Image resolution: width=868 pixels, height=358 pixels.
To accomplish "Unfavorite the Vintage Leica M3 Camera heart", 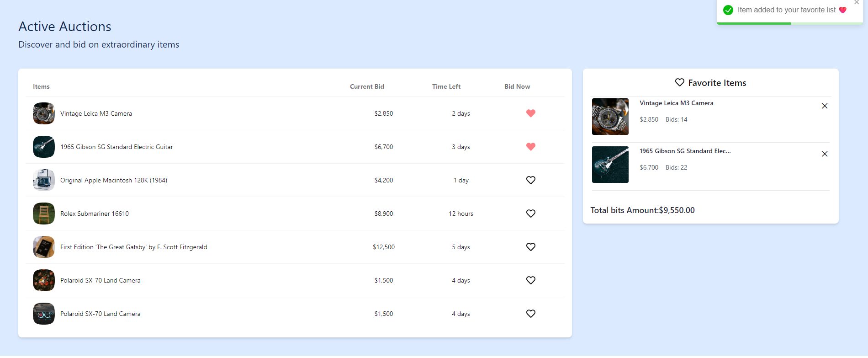I will [530, 113].
